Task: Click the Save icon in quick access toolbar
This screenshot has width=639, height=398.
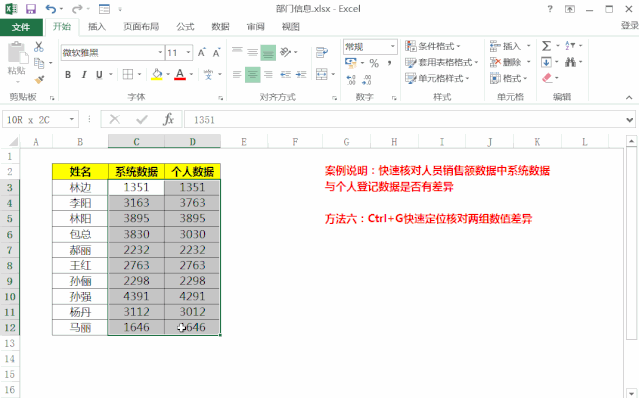Action: click(31, 9)
